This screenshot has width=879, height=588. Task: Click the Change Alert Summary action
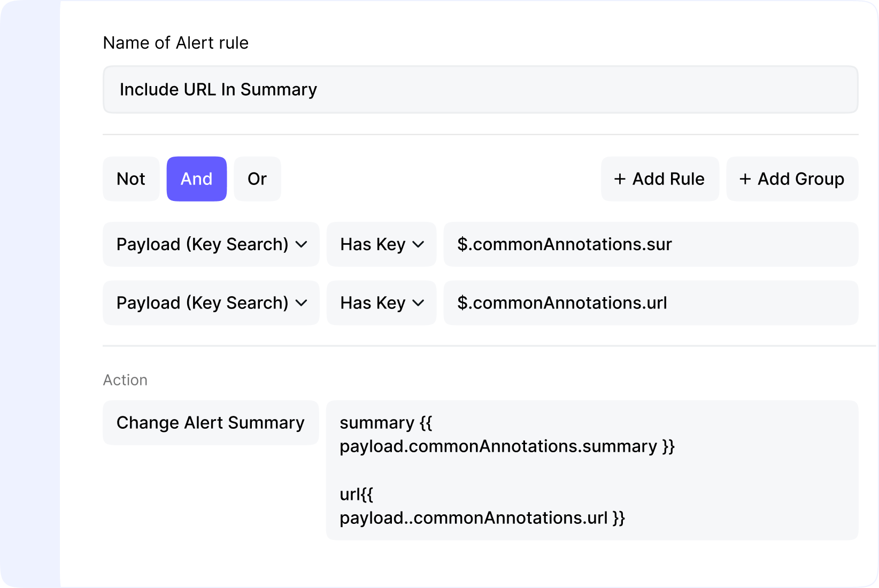[211, 423]
